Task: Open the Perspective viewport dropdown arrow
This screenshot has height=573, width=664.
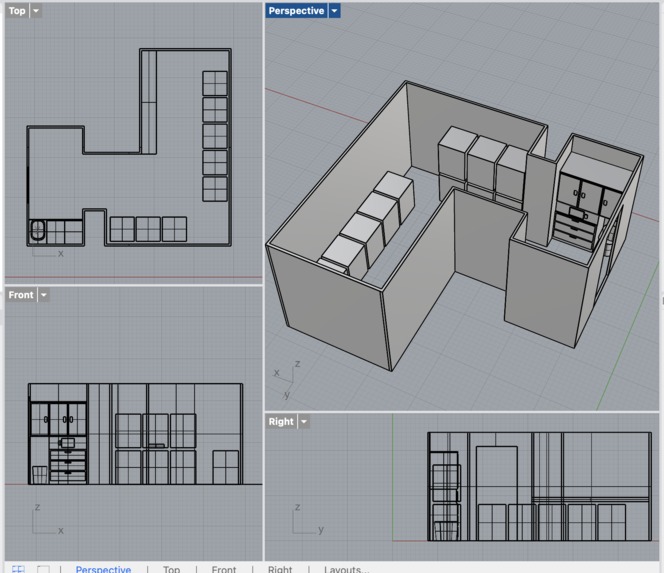Action: (335, 11)
